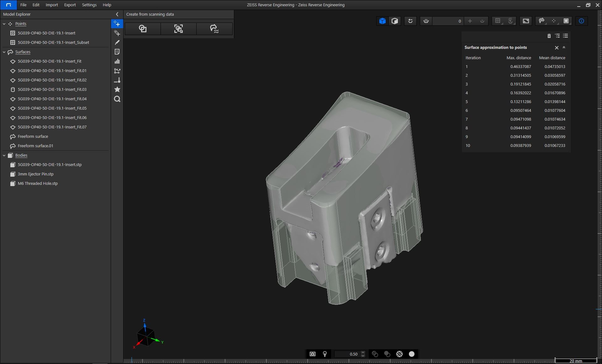
Task: Click the magnifier search icon in sidebar
Action: click(x=117, y=99)
